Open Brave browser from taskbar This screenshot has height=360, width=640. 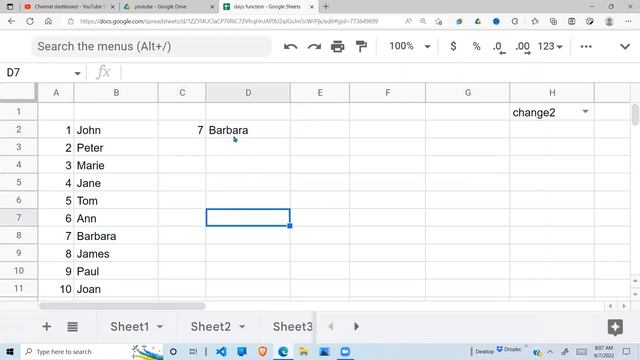point(262,351)
